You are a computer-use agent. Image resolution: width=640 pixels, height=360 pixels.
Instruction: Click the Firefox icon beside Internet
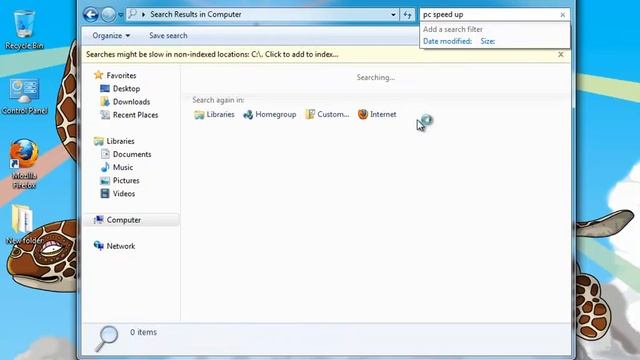[x=362, y=115]
